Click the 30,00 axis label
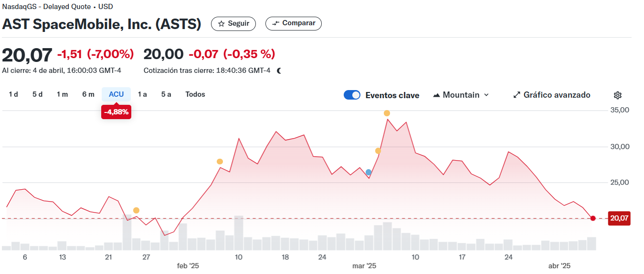The height and width of the screenshot is (274, 644). [x=620, y=146]
